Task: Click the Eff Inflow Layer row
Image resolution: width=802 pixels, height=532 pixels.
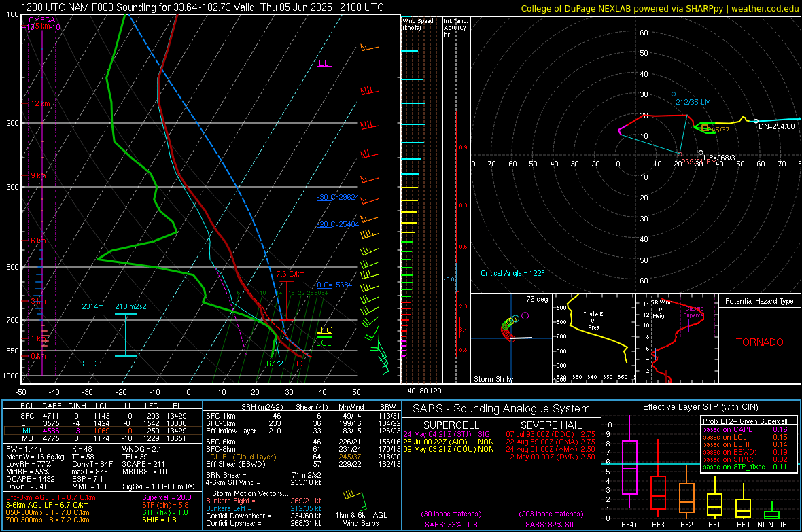Action: pyautogui.click(x=303, y=431)
